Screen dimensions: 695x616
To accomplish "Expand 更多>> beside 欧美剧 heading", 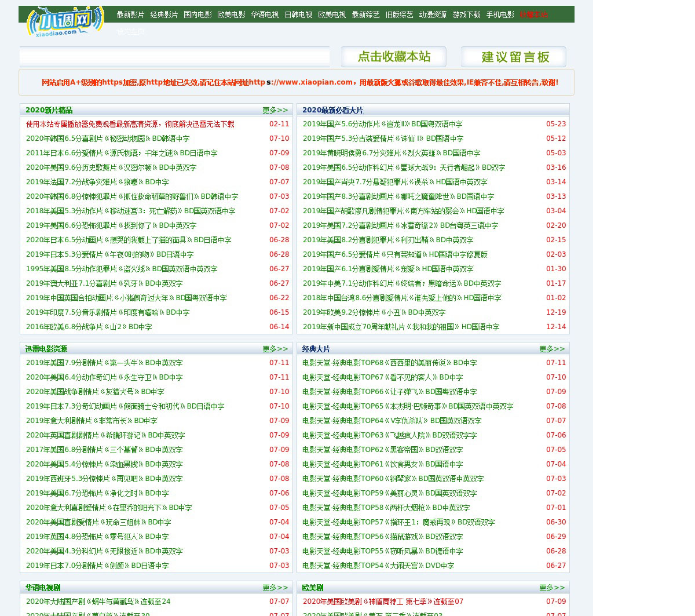I will coord(552,588).
